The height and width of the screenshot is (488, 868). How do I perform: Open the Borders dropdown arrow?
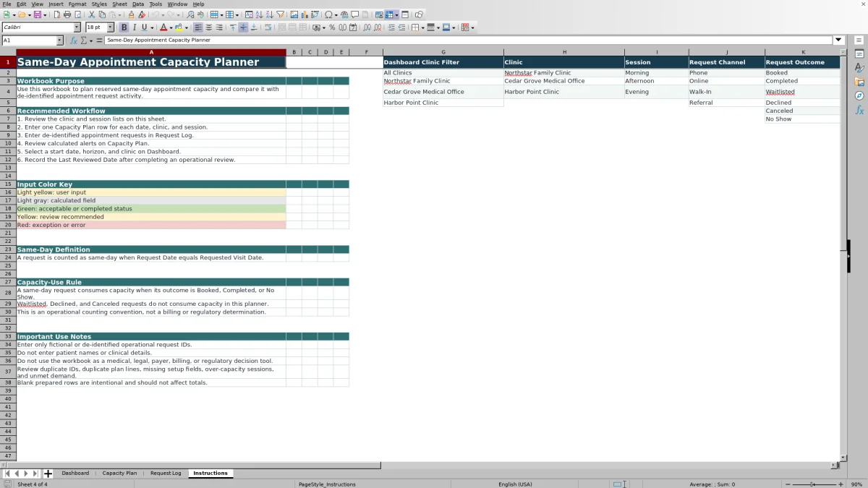pos(422,27)
